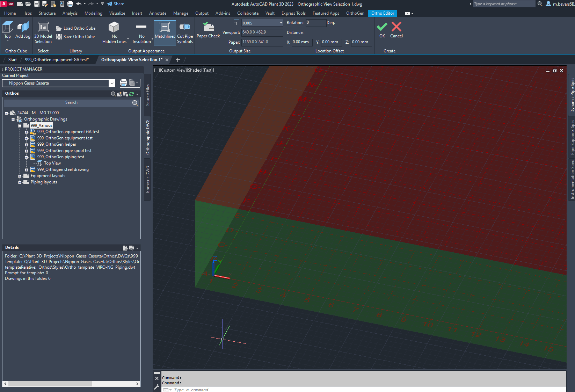Collapse 999_OrthoGen piping test drawing
The height and width of the screenshot is (392, 575).
click(x=26, y=157)
